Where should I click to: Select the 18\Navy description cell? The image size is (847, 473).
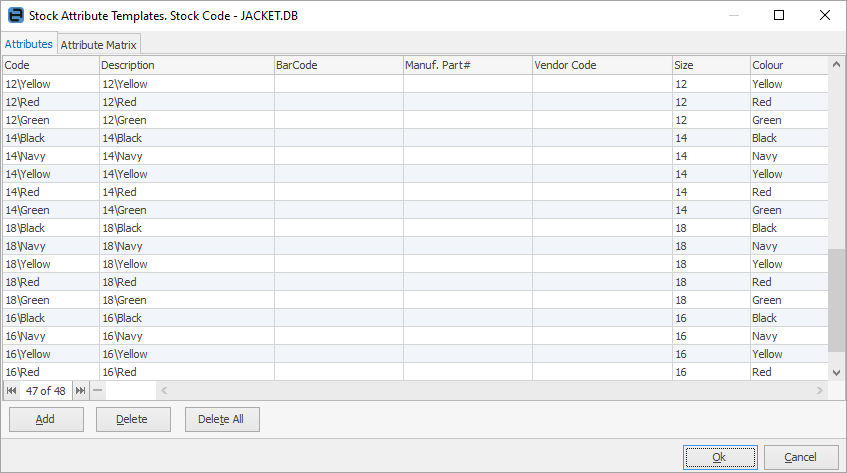point(187,246)
